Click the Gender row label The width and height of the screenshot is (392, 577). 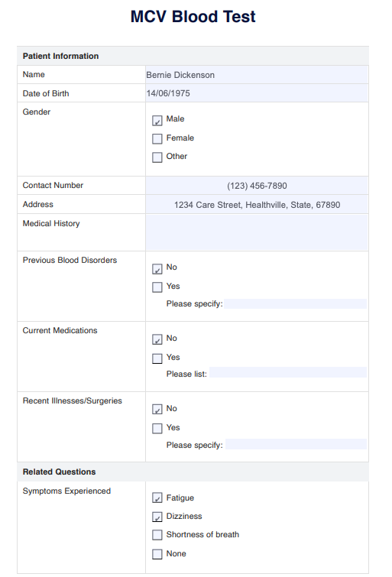coord(37,112)
